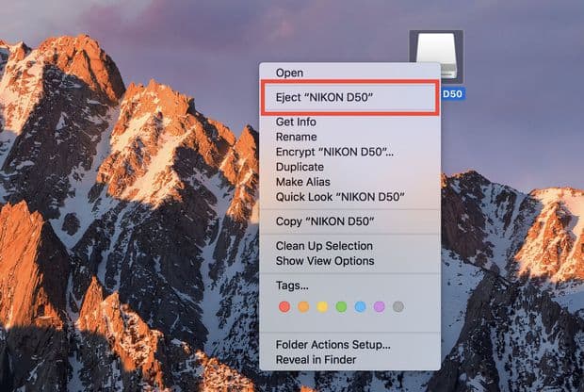Open Get Info for the drive
This screenshot has height=392, width=584.
(296, 122)
